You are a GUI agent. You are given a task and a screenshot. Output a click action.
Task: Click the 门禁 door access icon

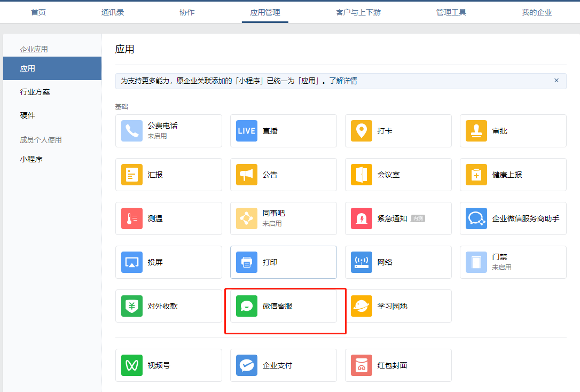point(476,262)
